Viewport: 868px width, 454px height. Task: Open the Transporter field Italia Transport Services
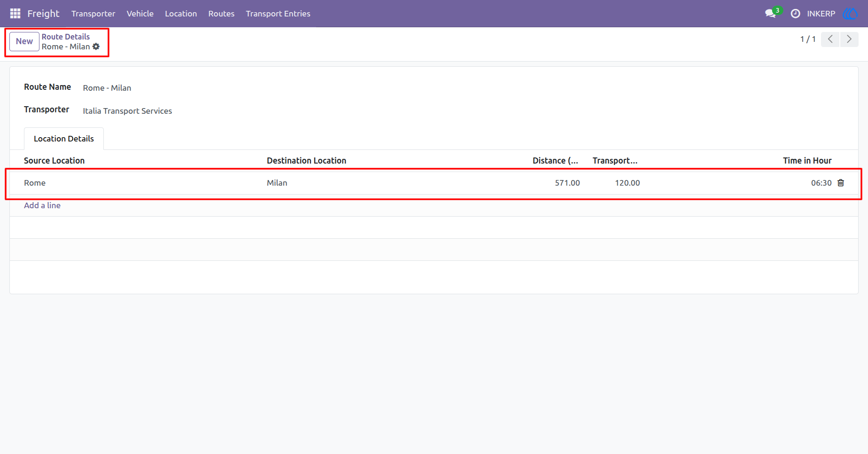click(127, 111)
